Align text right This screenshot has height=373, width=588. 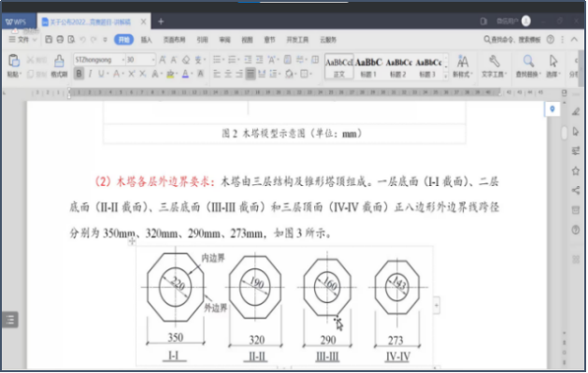tap(239, 74)
